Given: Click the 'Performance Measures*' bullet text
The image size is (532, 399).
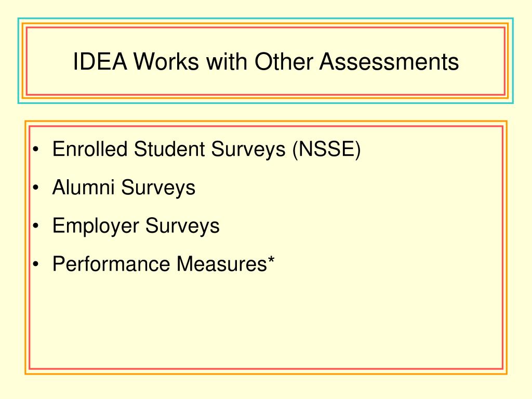Looking at the screenshot, I should click(163, 264).
